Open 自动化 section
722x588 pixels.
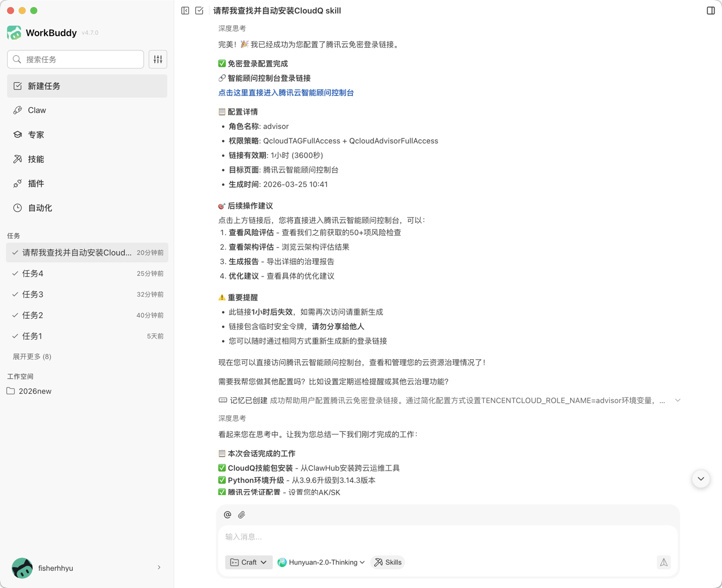point(87,208)
